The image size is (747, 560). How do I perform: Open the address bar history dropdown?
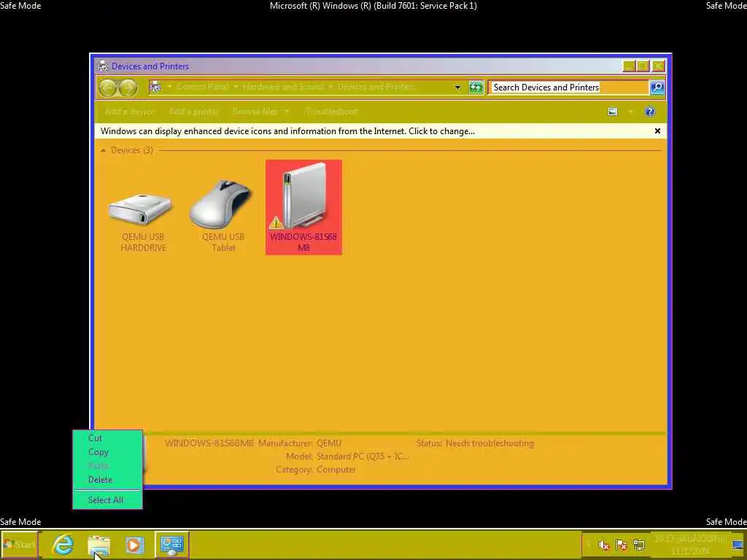pyautogui.click(x=457, y=87)
